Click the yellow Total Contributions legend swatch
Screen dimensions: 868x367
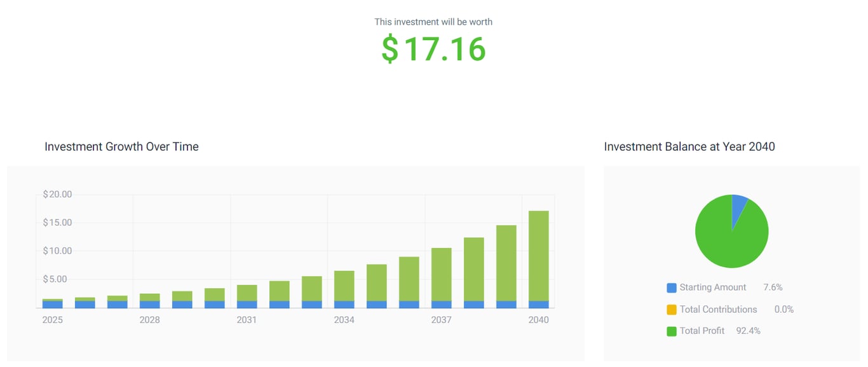(x=673, y=309)
